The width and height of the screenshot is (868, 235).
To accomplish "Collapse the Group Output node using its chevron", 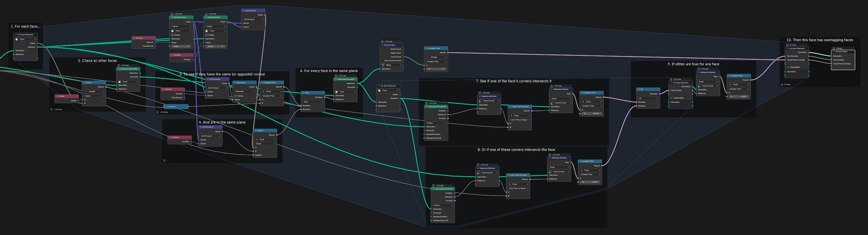I will 834,52.
